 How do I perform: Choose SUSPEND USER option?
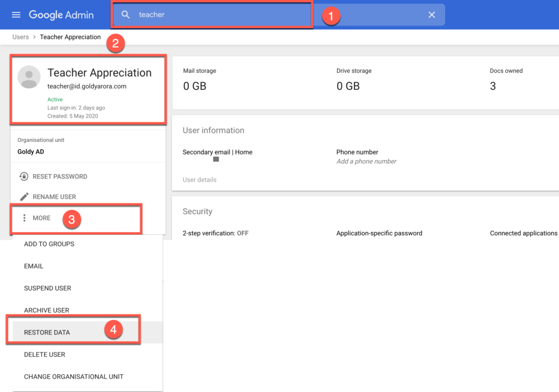click(88, 288)
